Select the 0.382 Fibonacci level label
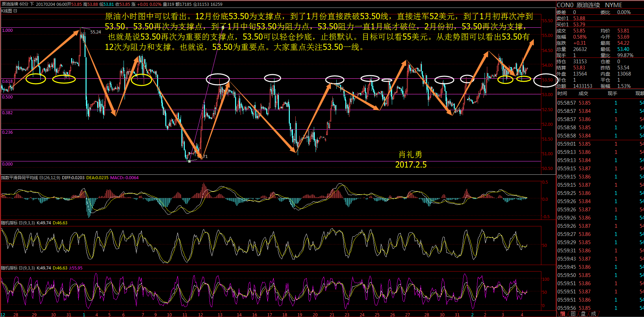 [x=7, y=113]
